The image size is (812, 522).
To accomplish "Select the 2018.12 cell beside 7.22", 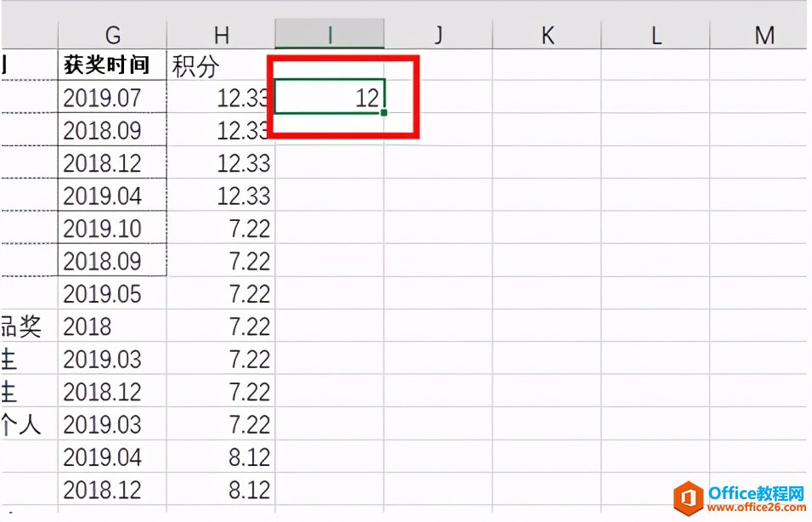I will click(112, 391).
